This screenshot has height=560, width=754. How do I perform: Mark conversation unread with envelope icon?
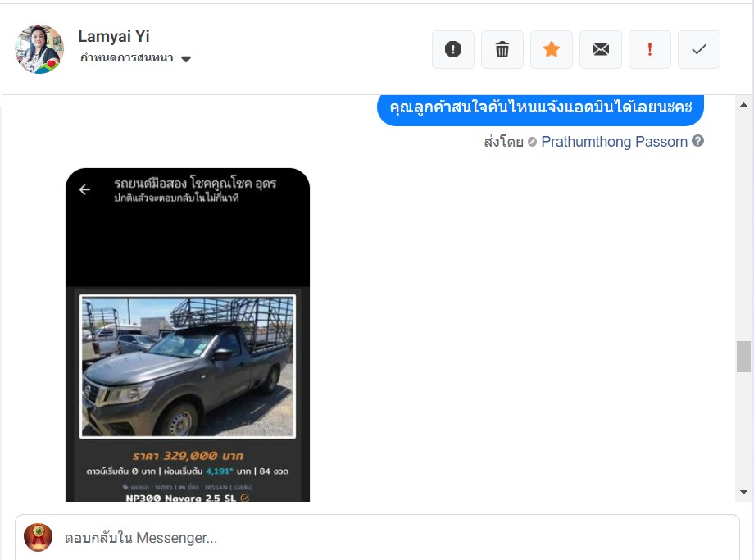coord(601,49)
